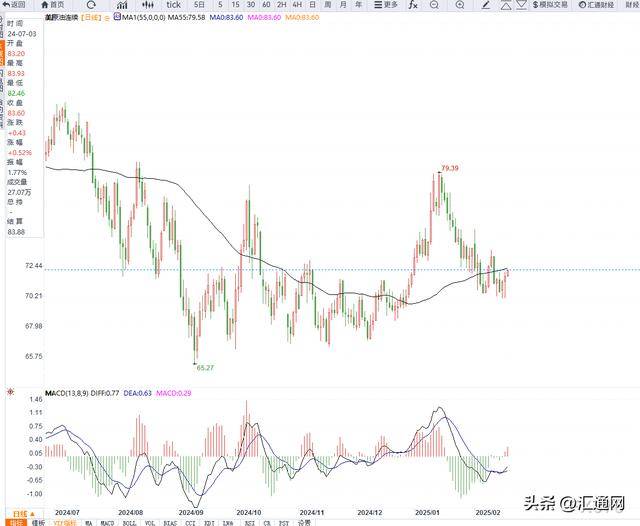This screenshot has height=526, width=640.
Task: Open the 汇通财经 link
Action: (596, 5)
